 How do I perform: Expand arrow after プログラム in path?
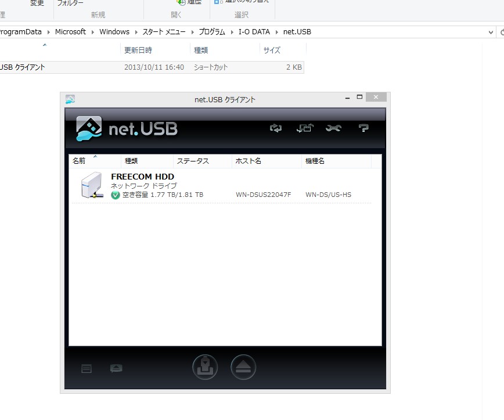point(232,32)
